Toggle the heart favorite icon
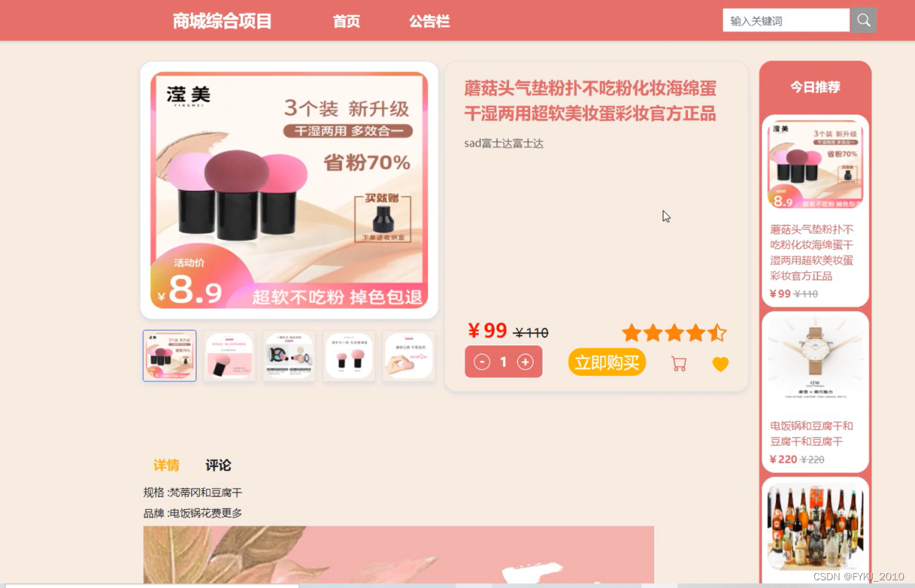 [720, 364]
